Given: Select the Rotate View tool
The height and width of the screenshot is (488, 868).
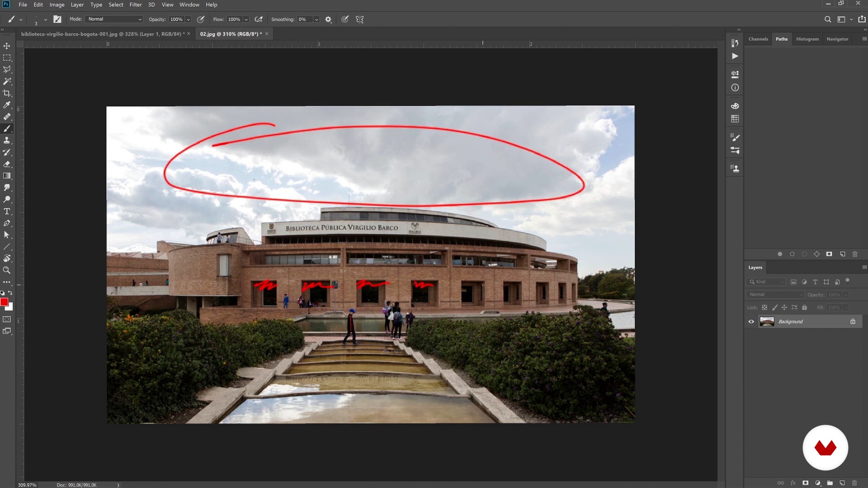Looking at the screenshot, I should click(x=7, y=258).
